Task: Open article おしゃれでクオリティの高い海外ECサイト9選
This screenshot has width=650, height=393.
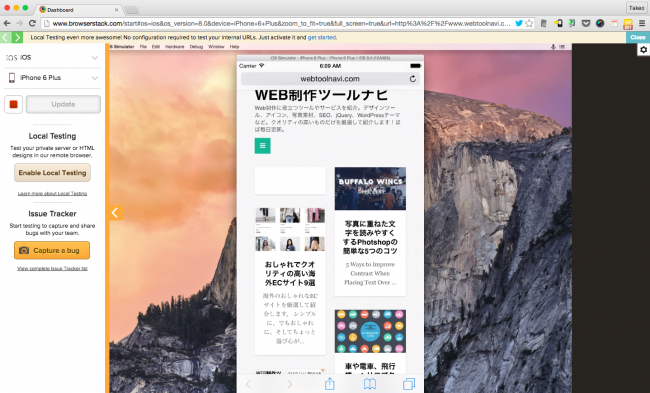Action: pyautogui.click(x=290, y=274)
